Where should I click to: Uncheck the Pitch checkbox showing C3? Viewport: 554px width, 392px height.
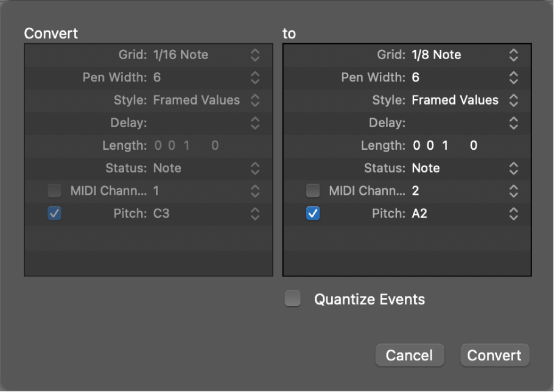click(54, 214)
